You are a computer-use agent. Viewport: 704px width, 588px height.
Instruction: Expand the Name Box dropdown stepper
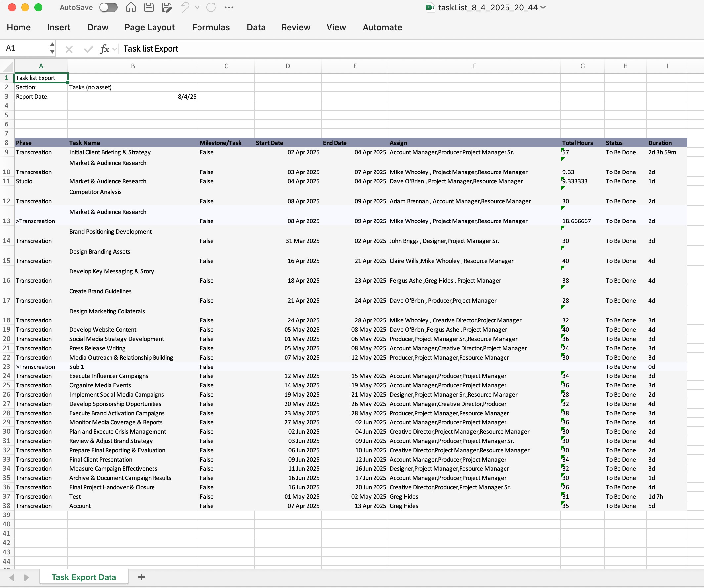coord(52,48)
